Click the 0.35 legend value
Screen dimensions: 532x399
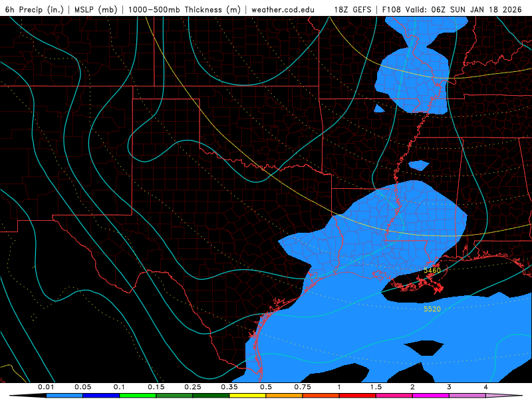click(229, 387)
